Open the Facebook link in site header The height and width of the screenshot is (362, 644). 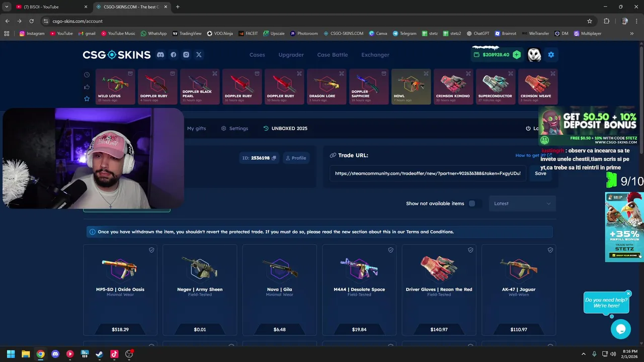tap(174, 55)
